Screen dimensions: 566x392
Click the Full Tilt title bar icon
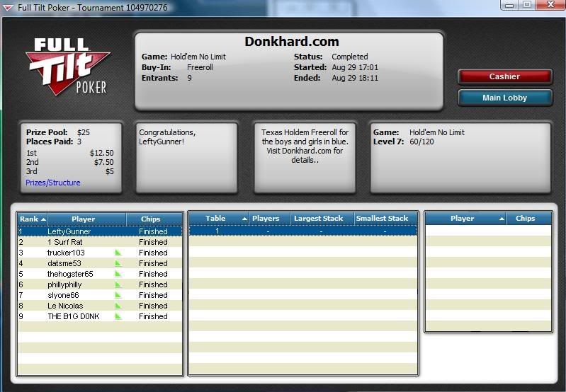point(8,8)
